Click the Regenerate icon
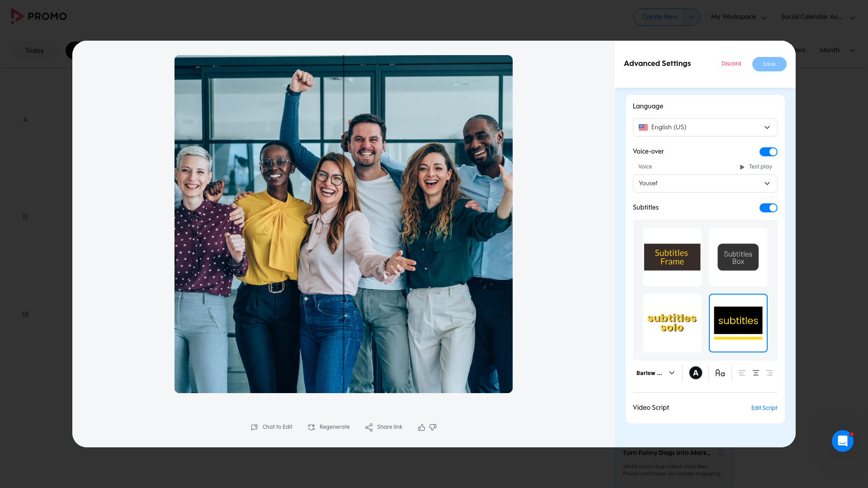Viewport: 868px width, 488px height. (311, 427)
